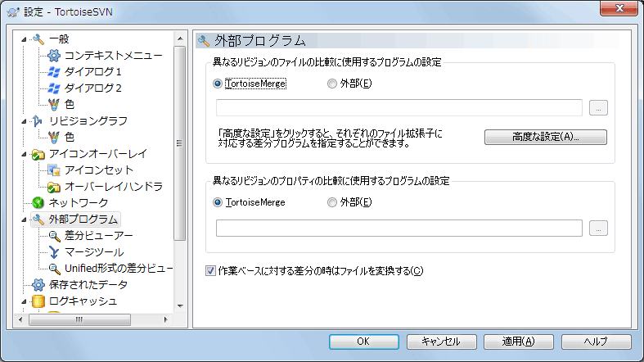Image resolution: width=644 pixels, height=362 pixels.
Task: Open help with ヘルプ button
Action: coord(597,342)
